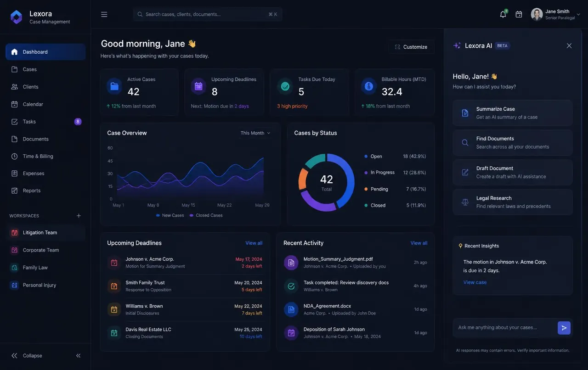Open Reports in the sidebar
The image size is (588, 370).
pyautogui.click(x=45, y=191)
